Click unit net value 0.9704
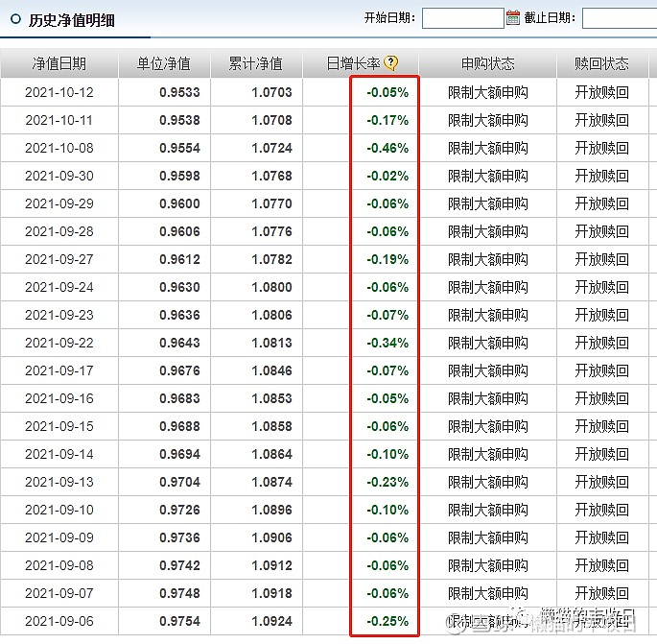Screen dimensions: 657x644 [179, 482]
